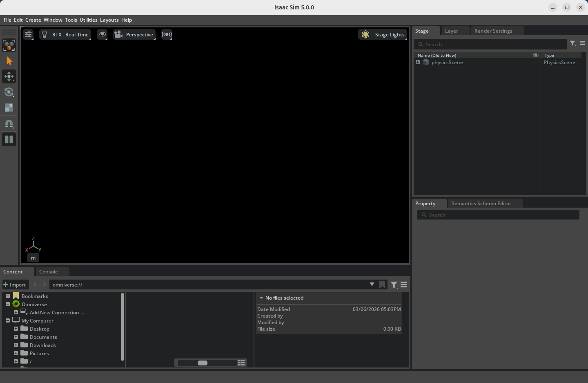Image resolution: width=588 pixels, height=383 pixels.
Task: Open viewport eye display options
Action: coord(102,34)
